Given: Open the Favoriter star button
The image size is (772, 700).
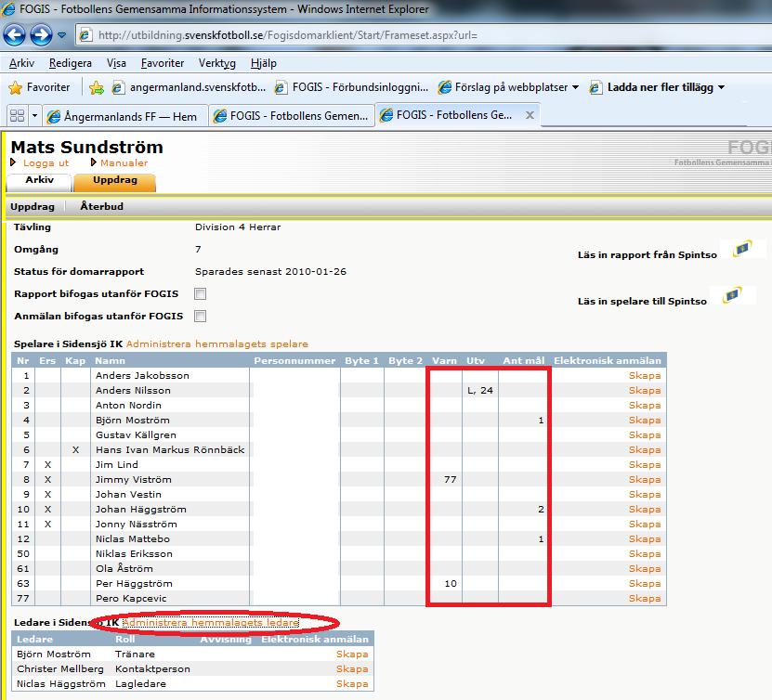Looking at the screenshot, I should (x=39, y=87).
